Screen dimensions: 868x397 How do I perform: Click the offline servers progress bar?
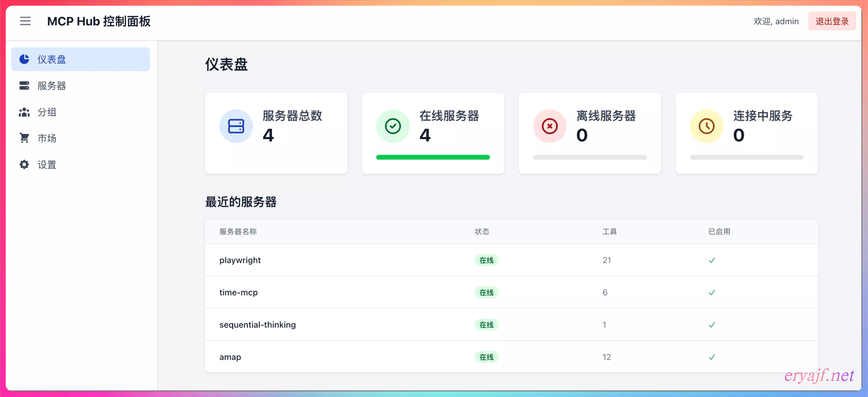590,157
